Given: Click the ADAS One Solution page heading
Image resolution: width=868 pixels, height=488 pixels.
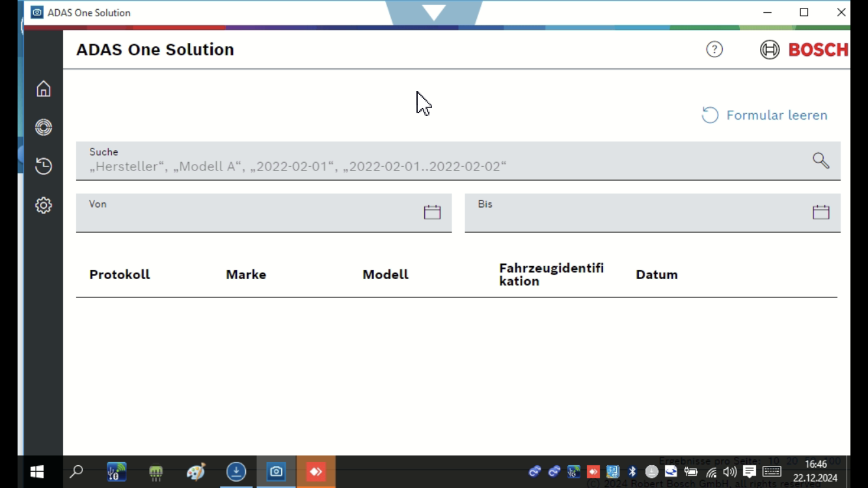Looking at the screenshot, I should [x=155, y=49].
